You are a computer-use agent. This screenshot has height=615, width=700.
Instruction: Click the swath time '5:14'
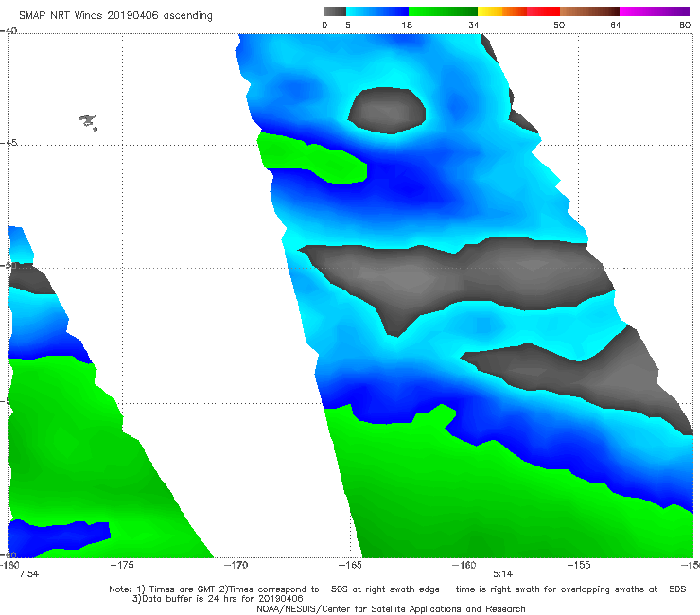[502, 574]
